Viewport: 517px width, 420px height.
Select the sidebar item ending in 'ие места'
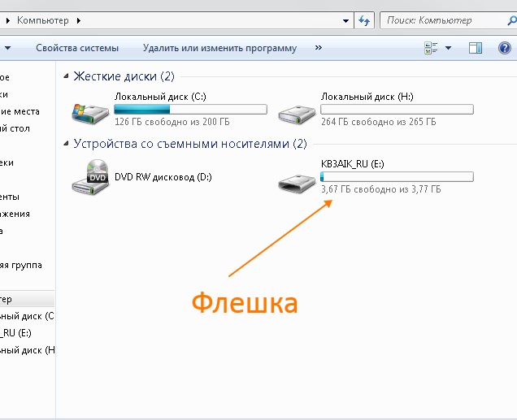click(20, 111)
